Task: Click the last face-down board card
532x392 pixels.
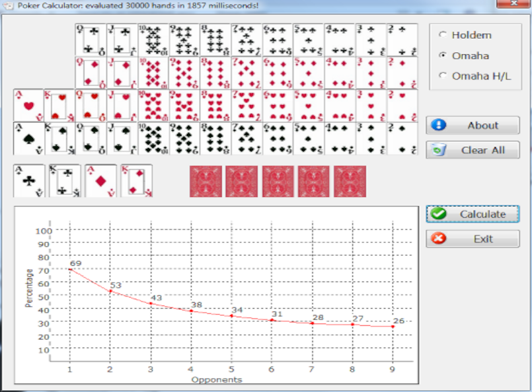Action: [350, 181]
